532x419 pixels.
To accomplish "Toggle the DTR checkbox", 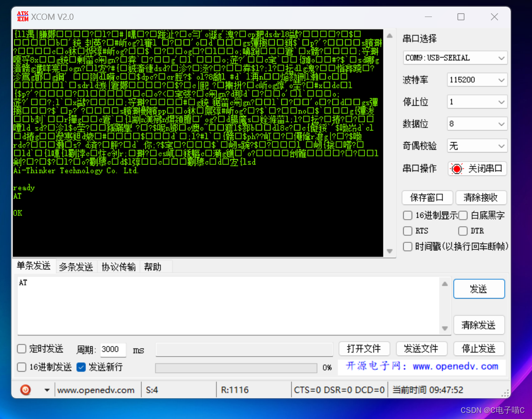I will (463, 231).
